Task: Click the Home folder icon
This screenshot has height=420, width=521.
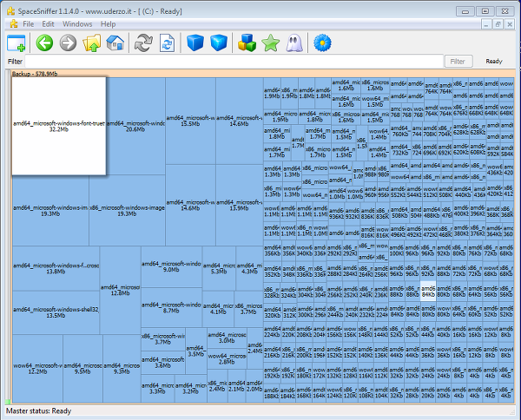Action: tap(115, 43)
